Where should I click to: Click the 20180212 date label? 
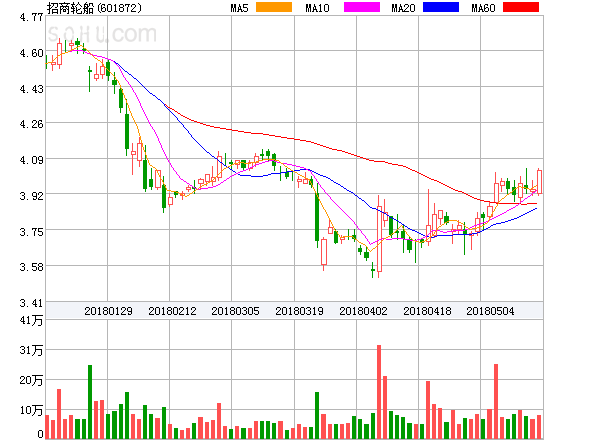(172, 311)
